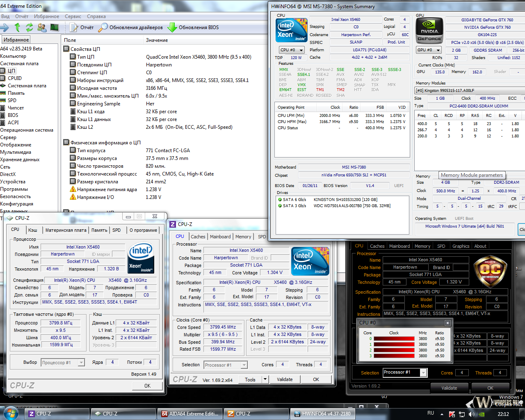This screenshot has width=525, height=420.
Task: Switch to Mainboard tab in CPU-Z 1.69.2.x64 window
Action: coord(220,237)
